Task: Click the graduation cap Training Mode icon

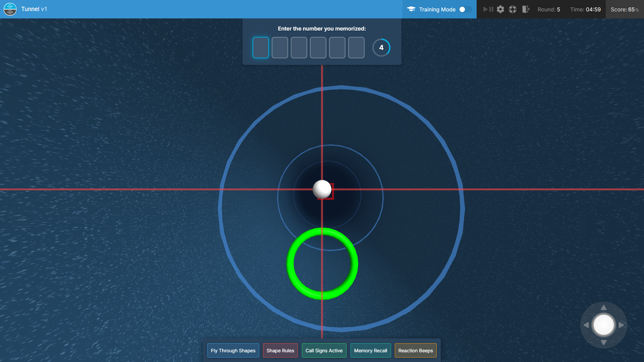Action: click(x=411, y=9)
